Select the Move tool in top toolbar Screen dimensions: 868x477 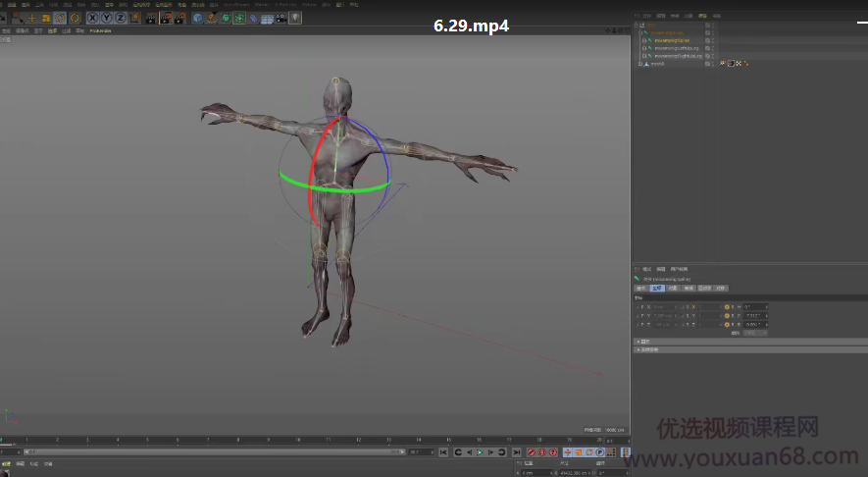point(32,18)
